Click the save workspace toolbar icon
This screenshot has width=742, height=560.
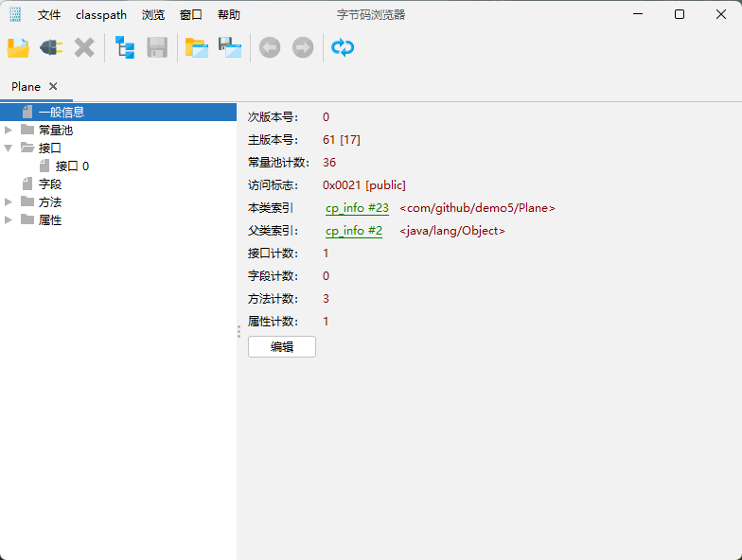click(230, 47)
